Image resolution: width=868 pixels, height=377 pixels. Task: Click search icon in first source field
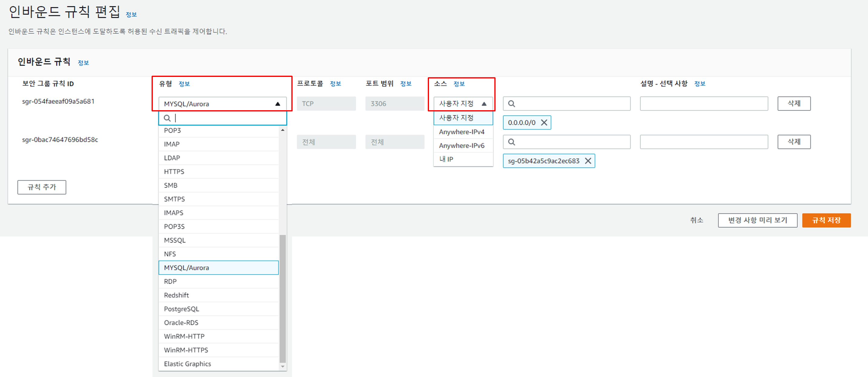tap(512, 104)
